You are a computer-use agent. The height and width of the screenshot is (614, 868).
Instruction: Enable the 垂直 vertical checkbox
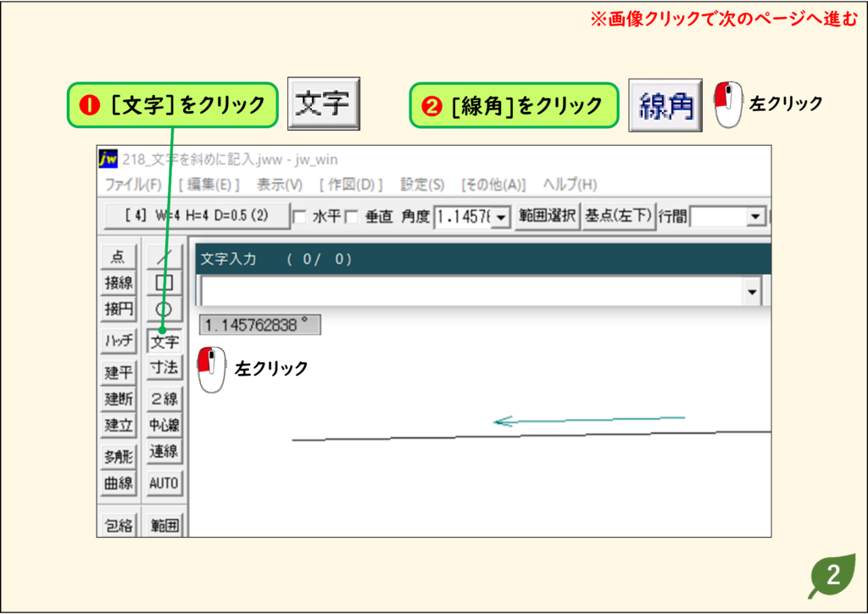tap(352, 216)
